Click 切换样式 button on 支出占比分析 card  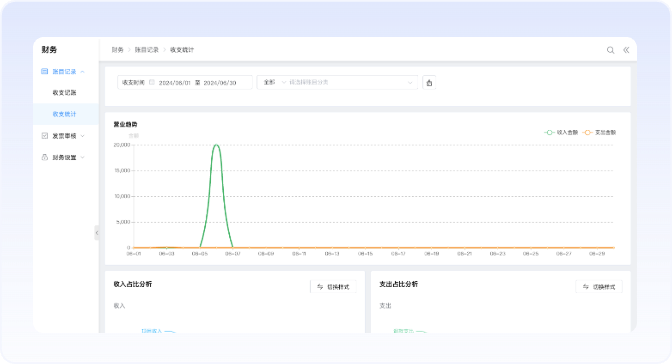pyautogui.click(x=599, y=287)
